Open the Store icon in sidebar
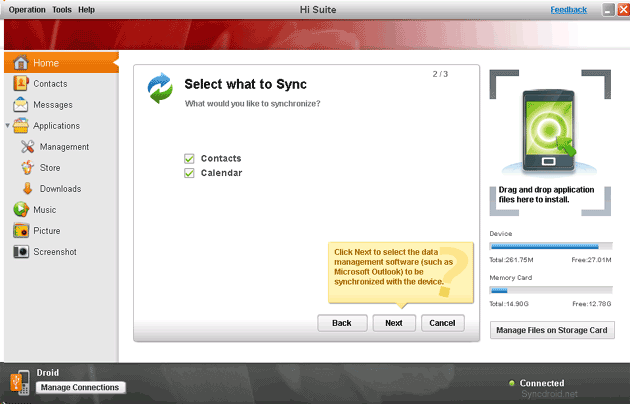Image resolution: width=630 pixels, height=404 pixels. pos(28,168)
